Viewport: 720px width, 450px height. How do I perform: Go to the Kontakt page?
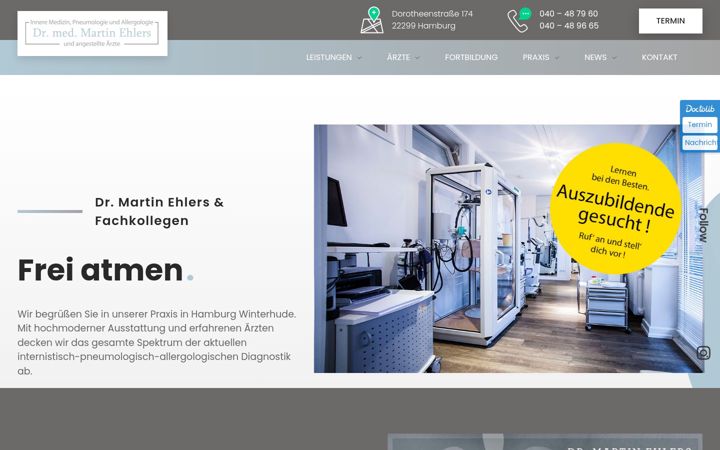click(659, 57)
